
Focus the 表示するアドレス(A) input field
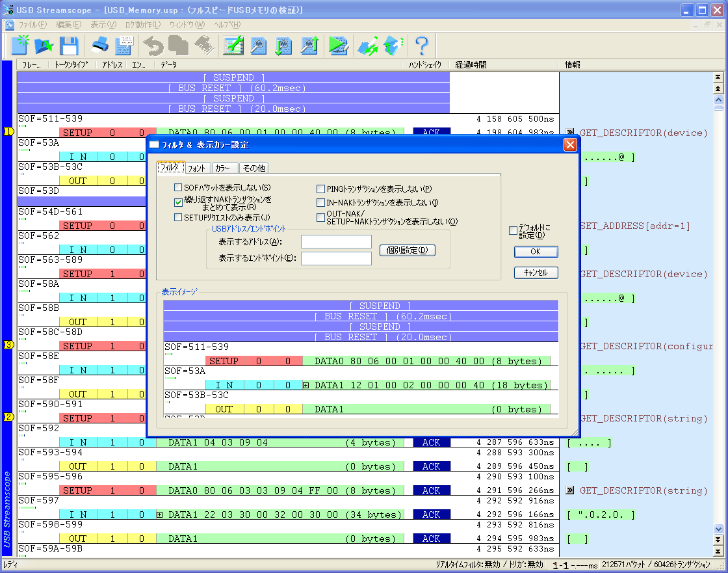[336, 242]
